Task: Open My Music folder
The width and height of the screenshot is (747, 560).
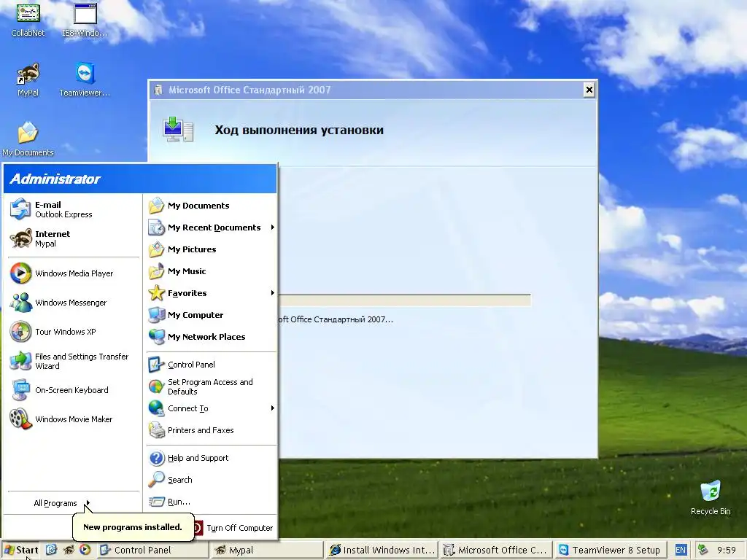Action: click(211, 271)
